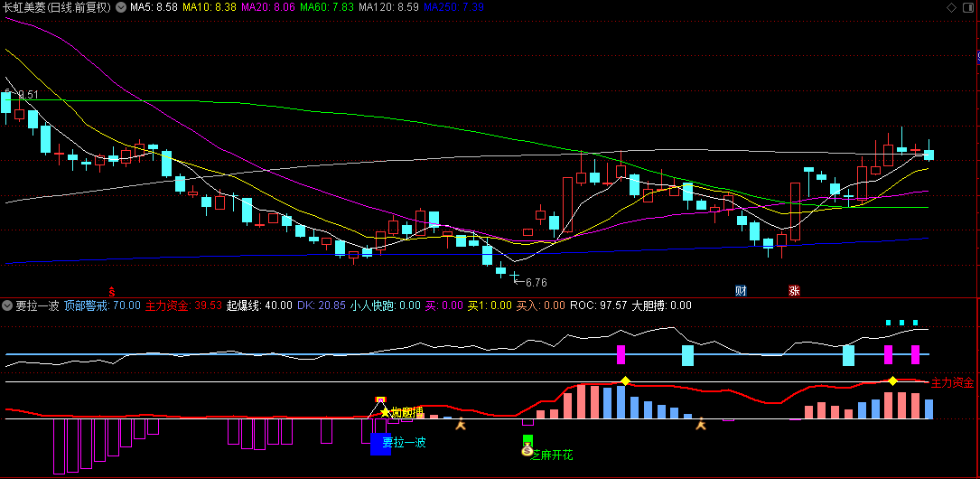This screenshot has width=980, height=479.
Task: Select the MA5 moving average label
Action: (x=153, y=7)
